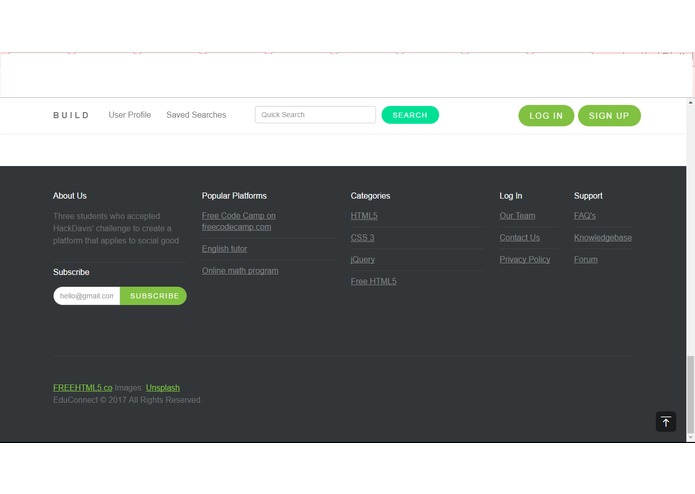The height and width of the screenshot is (494, 695).
Task: Click the back-to-top arrow icon
Action: [x=666, y=421]
